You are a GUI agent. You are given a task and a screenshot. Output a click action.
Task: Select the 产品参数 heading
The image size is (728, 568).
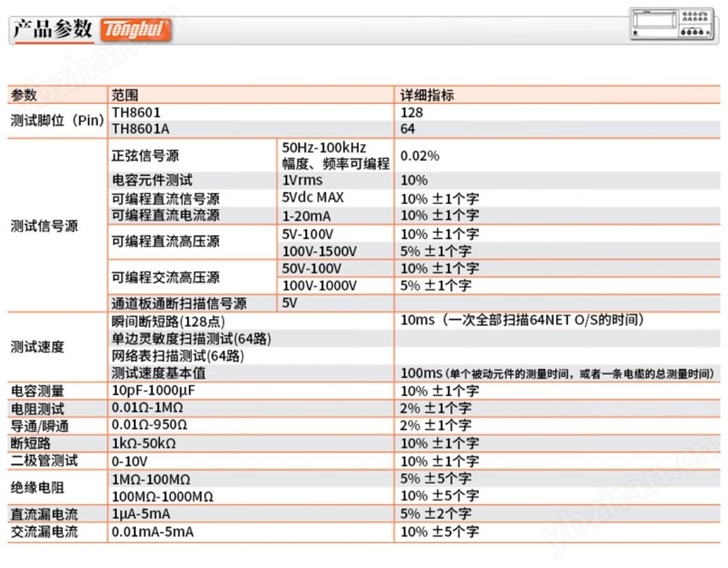(53, 29)
